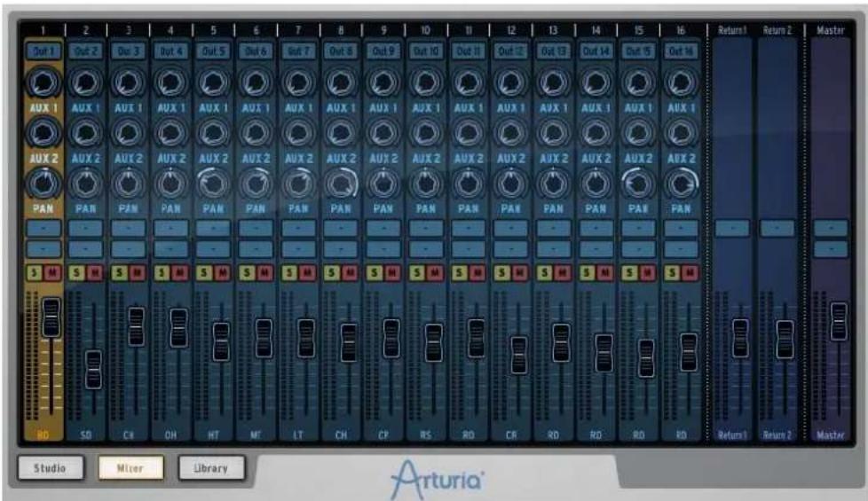
Task: Click the AUX 2 knob on channel 13
Action: coord(554,133)
